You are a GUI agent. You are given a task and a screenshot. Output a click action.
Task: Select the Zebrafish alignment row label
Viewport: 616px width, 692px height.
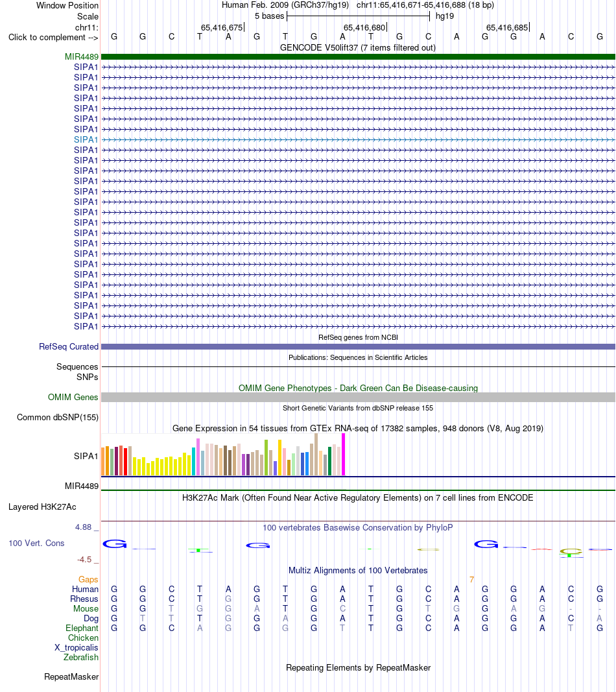tap(81, 657)
